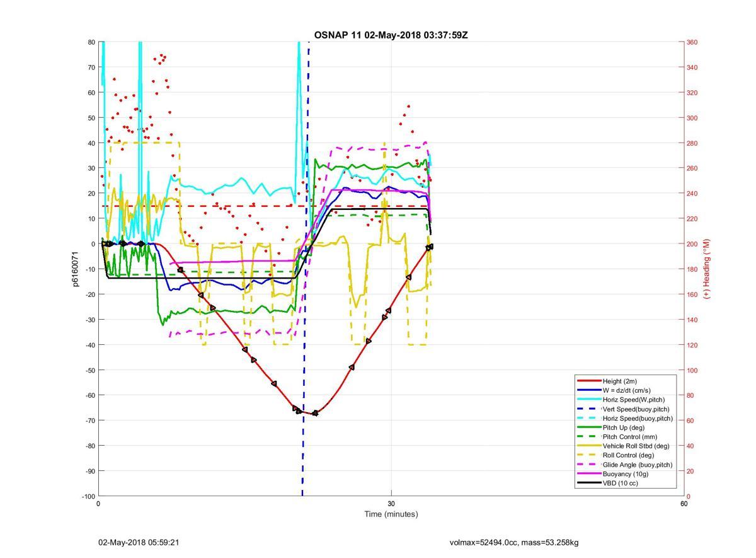Viewport: 756px width, 558px height.
Task: Click the heading axis tick label "340"
Action: tap(692, 67)
